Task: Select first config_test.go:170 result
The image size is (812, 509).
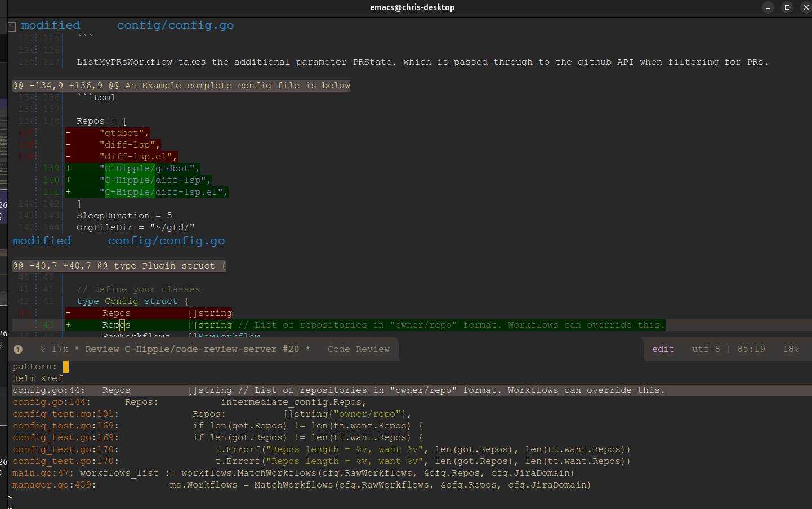Action: point(322,449)
